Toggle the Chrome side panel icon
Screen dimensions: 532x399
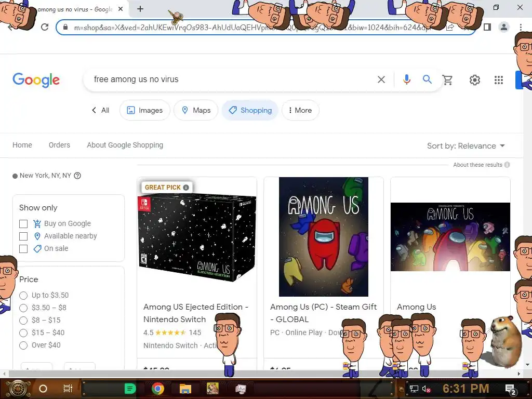(487, 27)
